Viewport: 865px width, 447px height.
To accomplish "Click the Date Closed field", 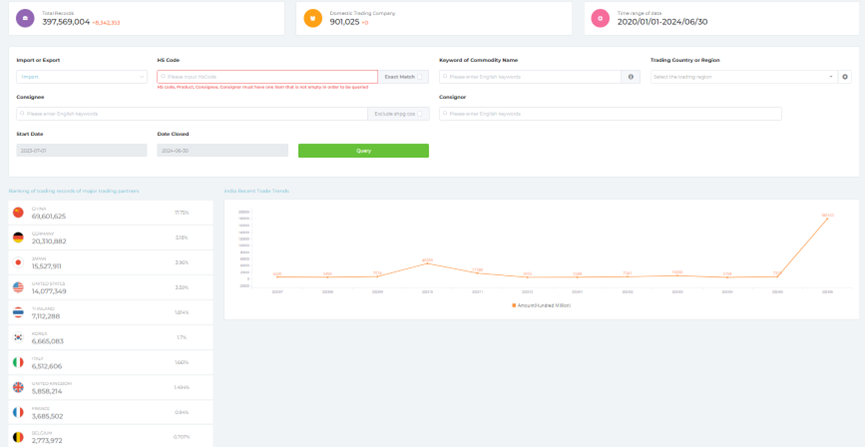I will point(222,150).
